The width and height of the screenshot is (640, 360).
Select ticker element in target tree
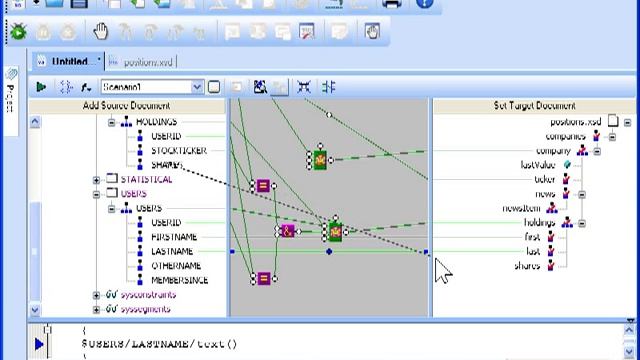tap(544, 180)
